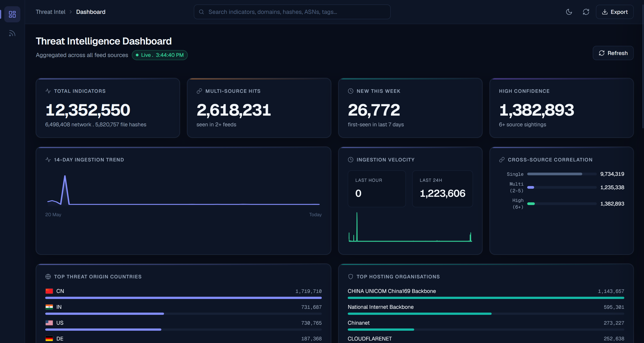Select the 12,352,550 total indicators value
This screenshot has height=343, width=644.
[x=88, y=110]
